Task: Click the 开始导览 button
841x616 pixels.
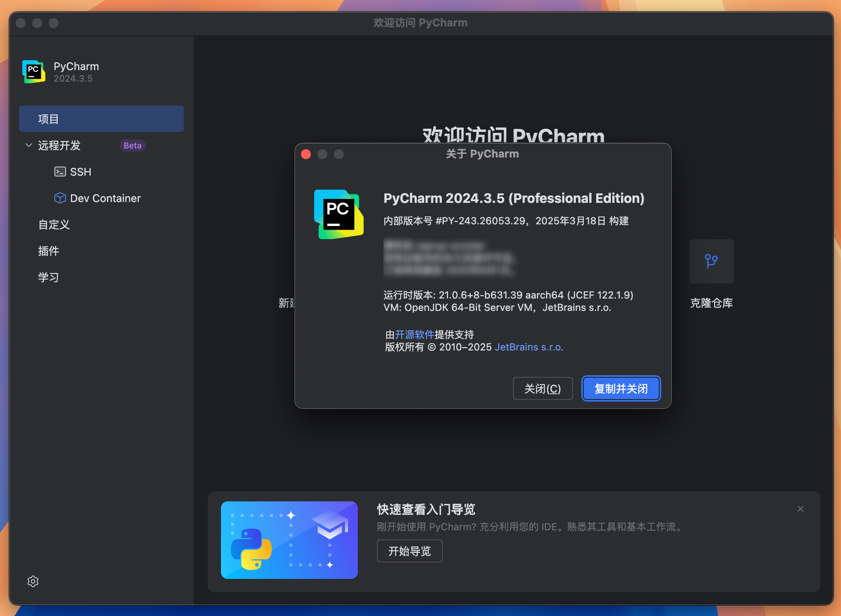Action: 409,551
